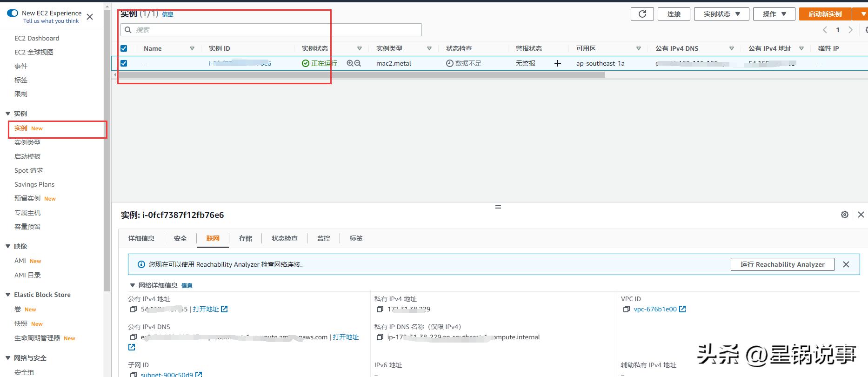Switch to the 状态检查 tab

click(285, 238)
